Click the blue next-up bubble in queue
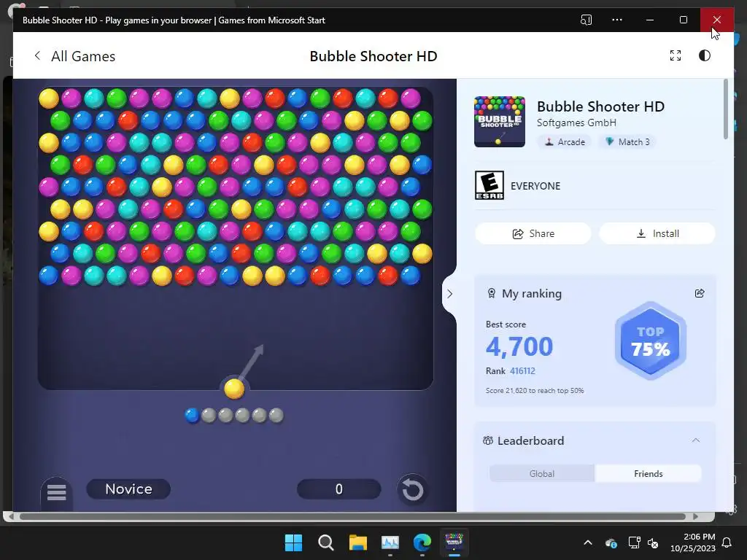Screen dimensions: 747x560 192,415
